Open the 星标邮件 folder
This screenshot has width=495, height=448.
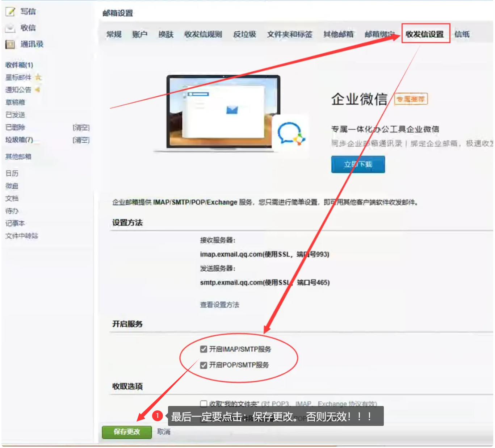(18, 78)
